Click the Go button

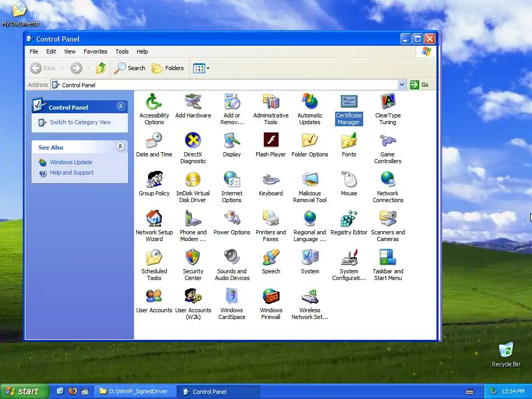click(419, 85)
